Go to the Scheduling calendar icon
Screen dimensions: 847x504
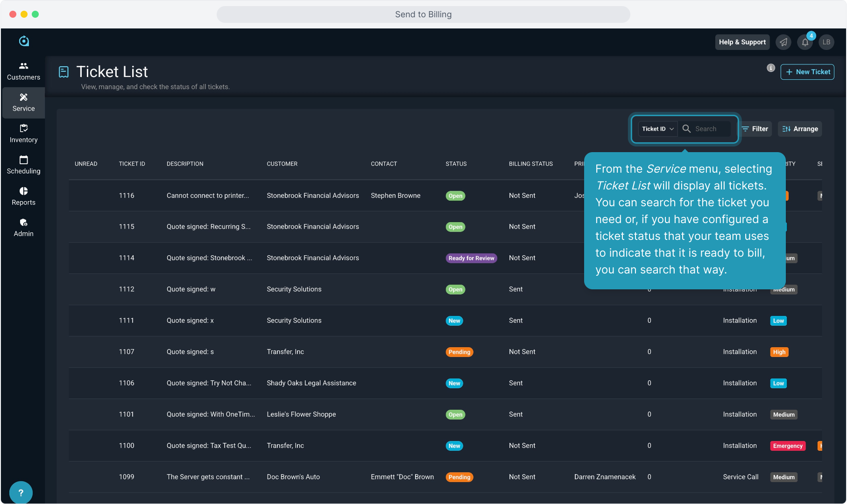(x=23, y=160)
